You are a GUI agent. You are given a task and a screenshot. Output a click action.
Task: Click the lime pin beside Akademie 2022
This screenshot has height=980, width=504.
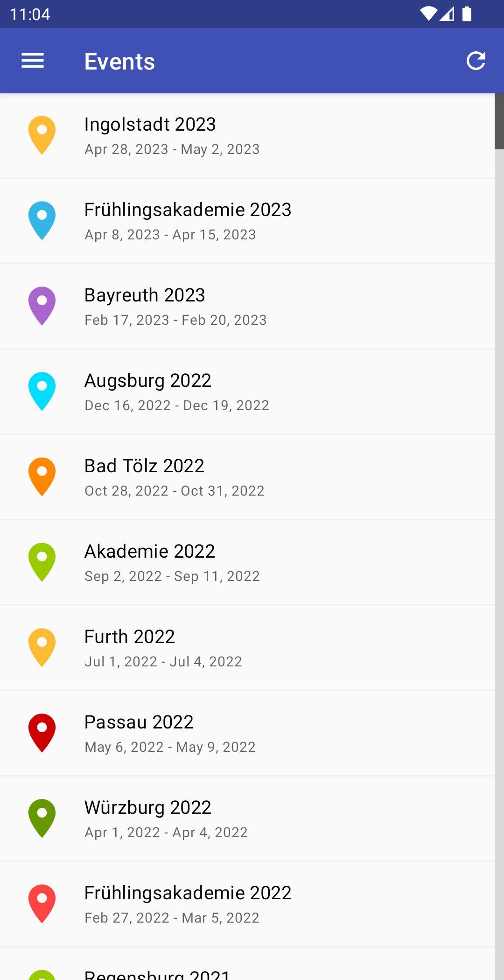pyautogui.click(x=42, y=562)
